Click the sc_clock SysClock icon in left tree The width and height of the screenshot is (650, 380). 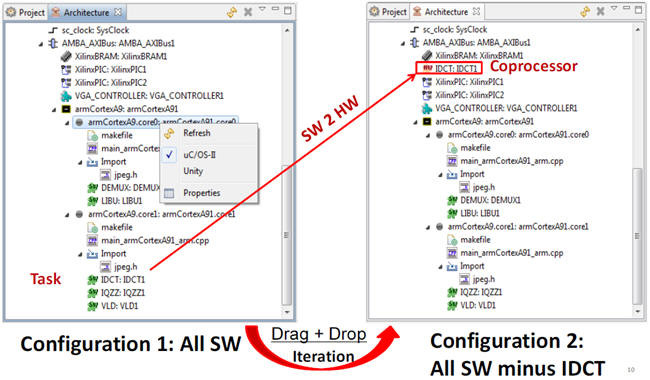tap(53, 30)
